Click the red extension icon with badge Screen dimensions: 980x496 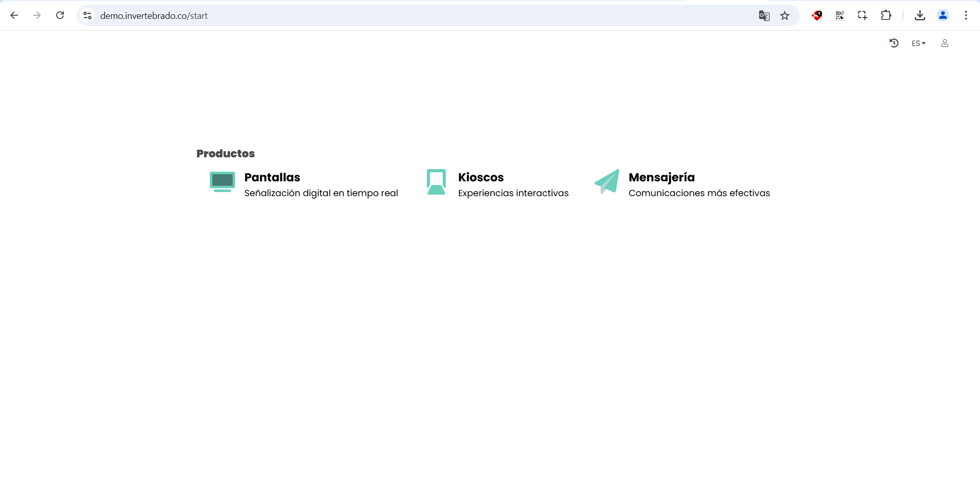click(x=817, y=16)
